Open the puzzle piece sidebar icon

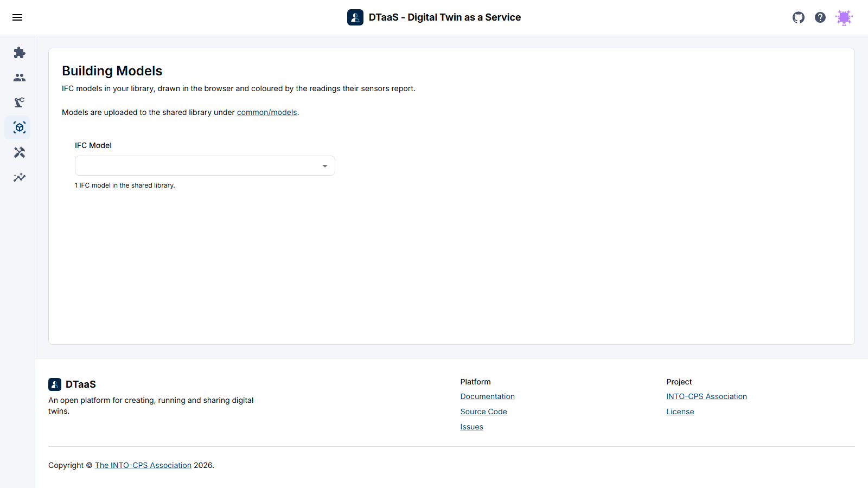click(x=20, y=53)
